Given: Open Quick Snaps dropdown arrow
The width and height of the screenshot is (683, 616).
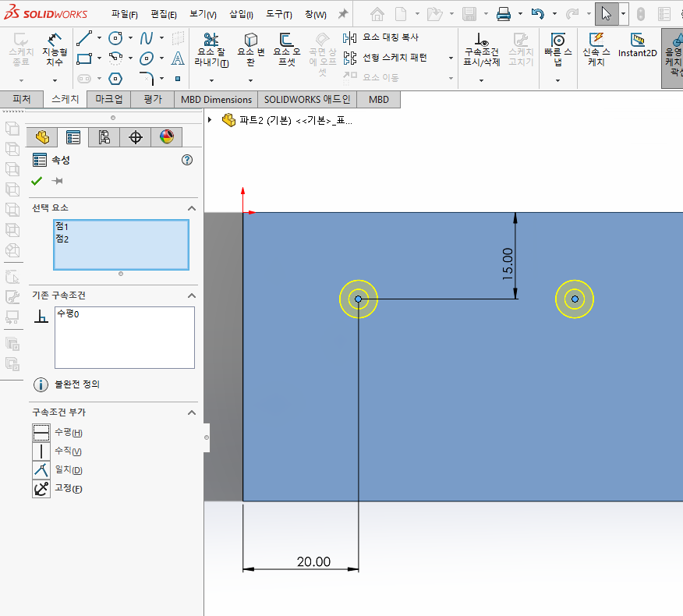Looking at the screenshot, I should 558,80.
